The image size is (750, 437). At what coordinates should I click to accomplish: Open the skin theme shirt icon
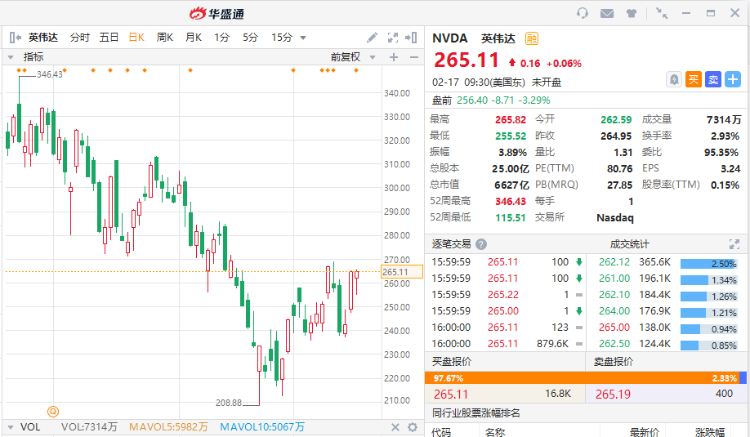632,13
